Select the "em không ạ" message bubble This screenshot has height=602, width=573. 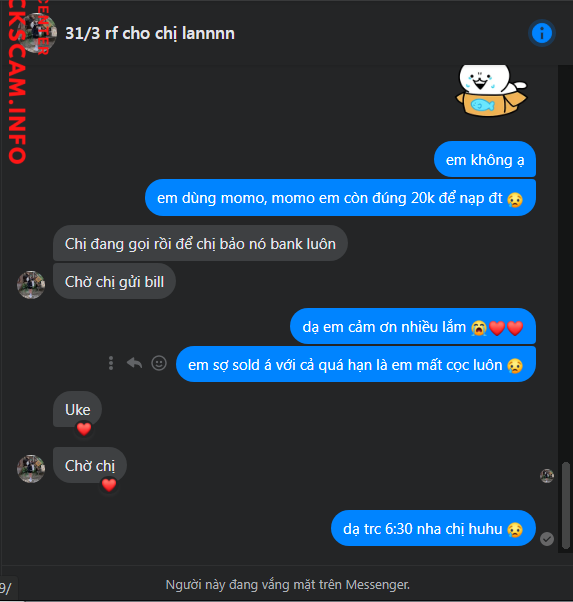pyautogui.click(x=485, y=159)
